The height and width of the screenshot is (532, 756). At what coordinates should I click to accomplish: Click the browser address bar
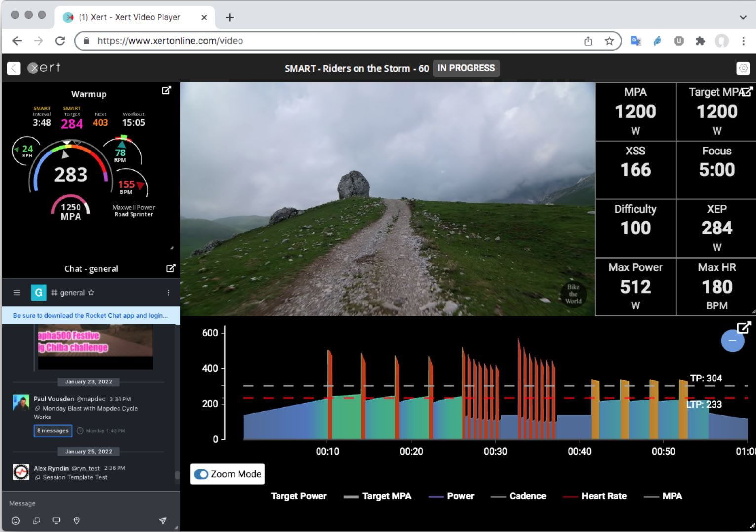(348, 41)
